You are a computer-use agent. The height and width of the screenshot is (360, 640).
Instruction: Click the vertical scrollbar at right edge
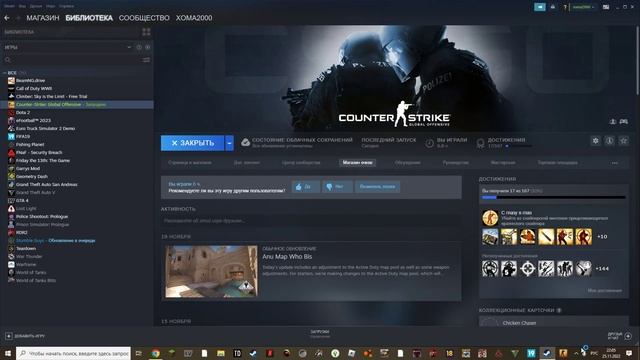pyautogui.click(x=638, y=61)
